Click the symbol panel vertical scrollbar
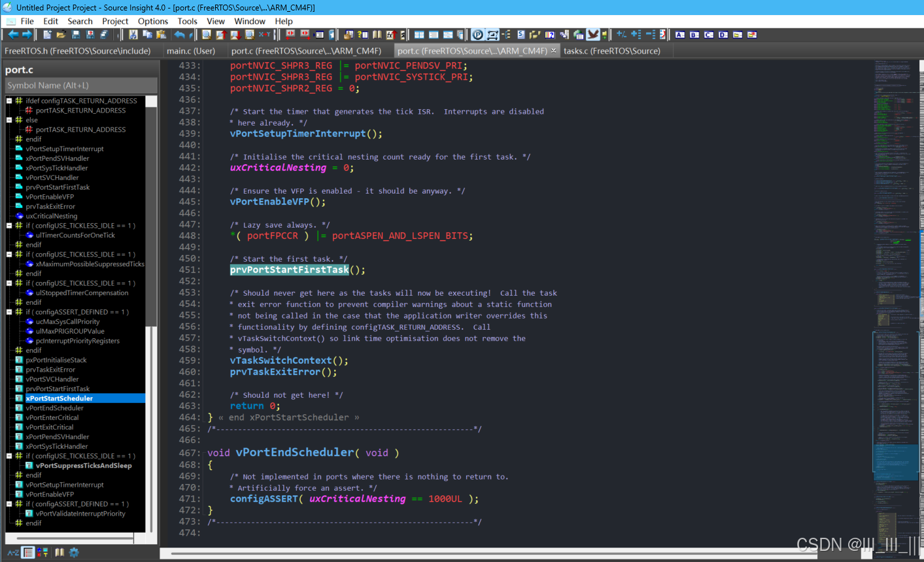Image resolution: width=924 pixels, height=562 pixels. 151,314
